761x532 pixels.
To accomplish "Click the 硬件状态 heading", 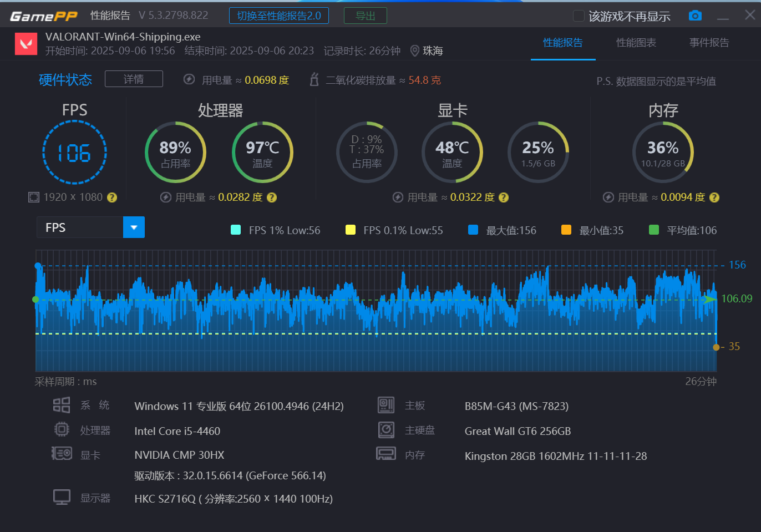I will 65,80.
